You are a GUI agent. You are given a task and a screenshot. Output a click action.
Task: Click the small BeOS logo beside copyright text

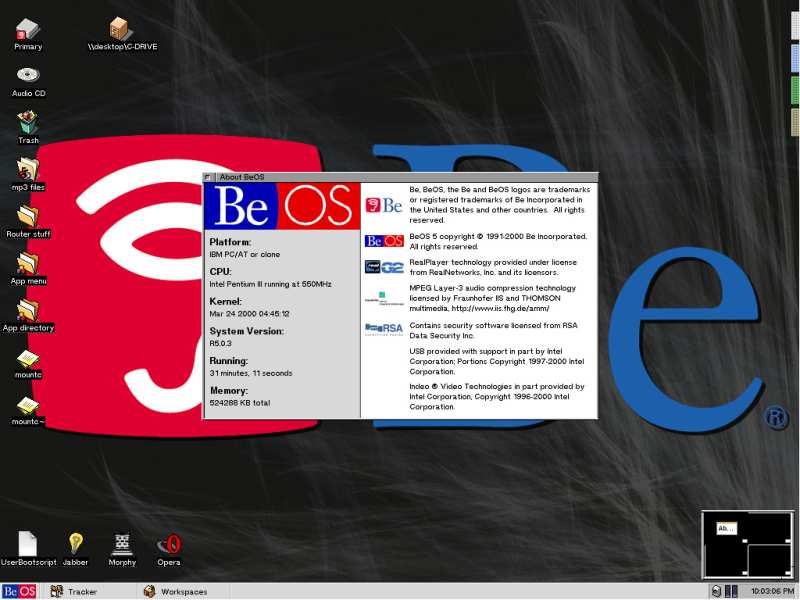coord(384,241)
